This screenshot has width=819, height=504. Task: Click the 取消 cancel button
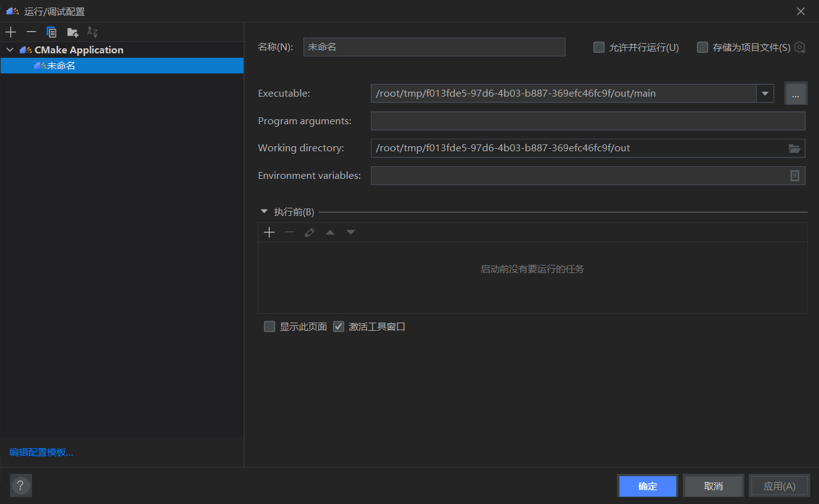click(714, 486)
